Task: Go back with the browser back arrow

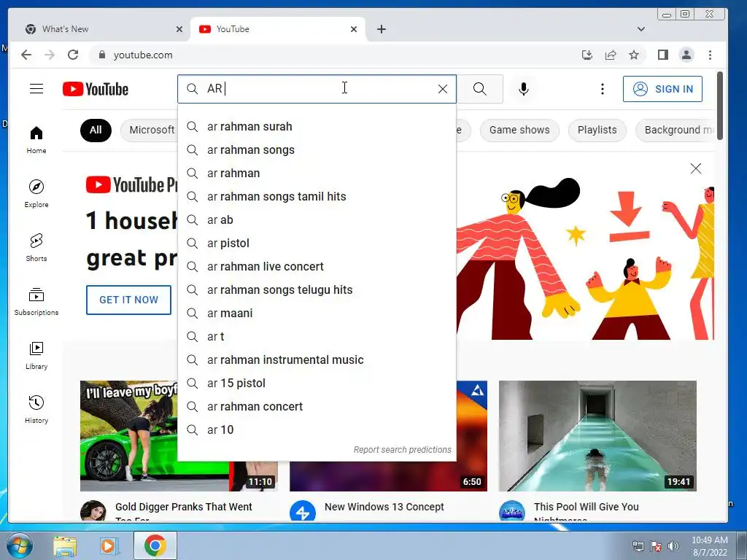Action: click(26, 55)
